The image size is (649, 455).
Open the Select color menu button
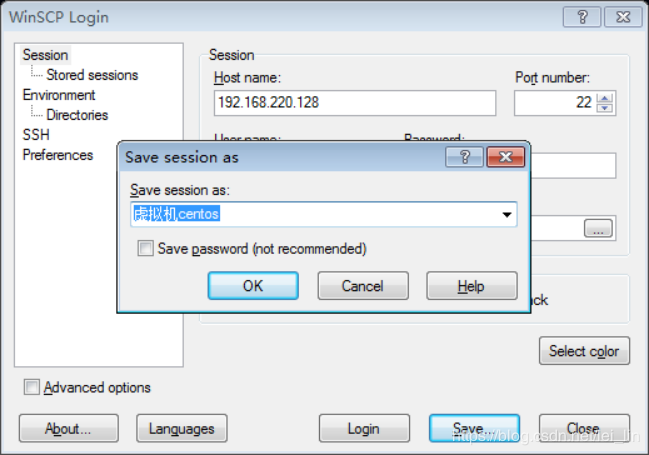[x=584, y=351]
